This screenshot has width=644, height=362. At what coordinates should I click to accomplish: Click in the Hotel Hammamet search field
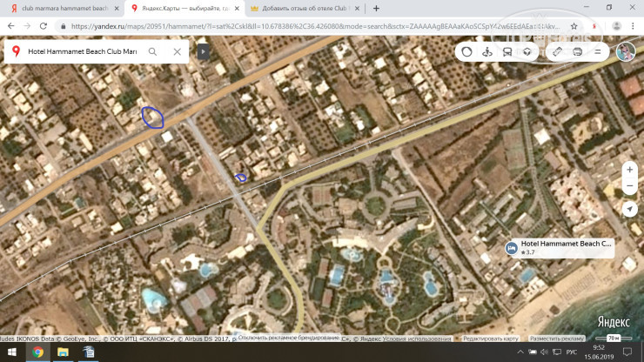[82, 51]
